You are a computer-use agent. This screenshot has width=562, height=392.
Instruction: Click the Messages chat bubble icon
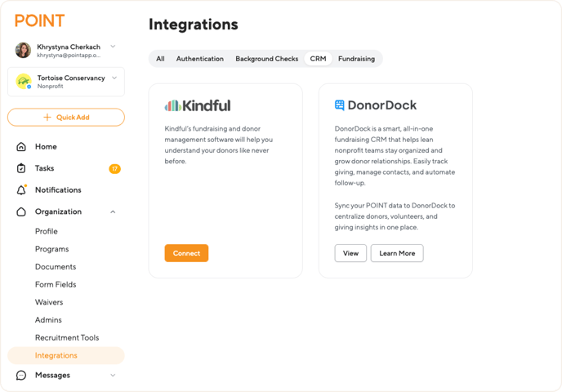(21, 375)
